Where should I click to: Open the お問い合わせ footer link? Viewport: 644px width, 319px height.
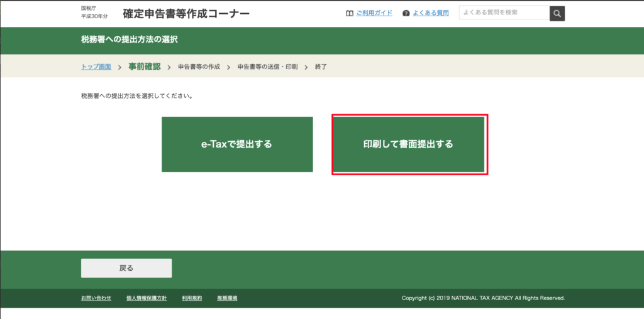(96, 298)
